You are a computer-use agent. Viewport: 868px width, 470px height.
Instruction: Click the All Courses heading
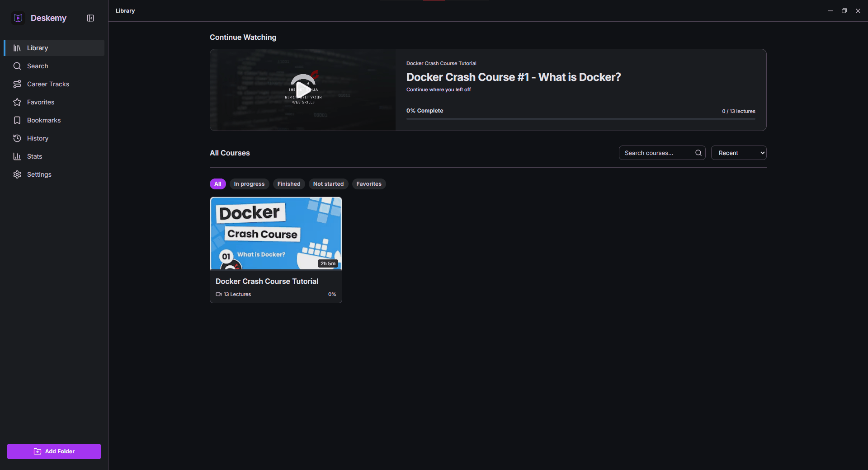pyautogui.click(x=230, y=153)
